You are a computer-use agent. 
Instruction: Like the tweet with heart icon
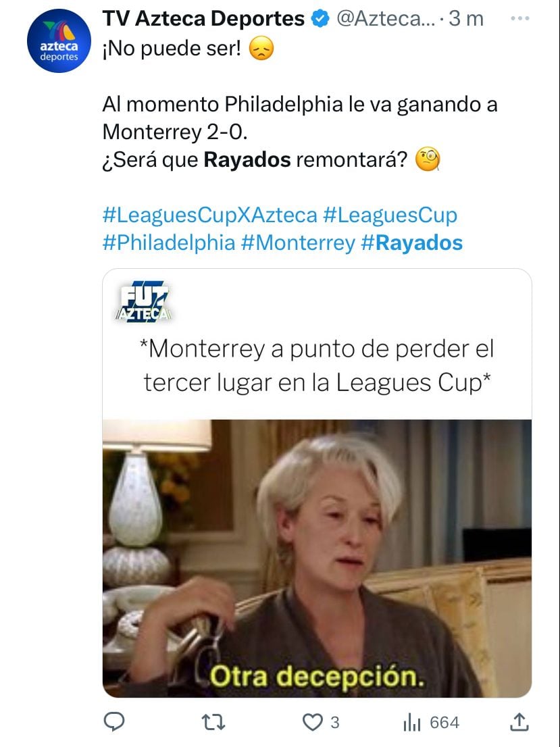pyautogui.click(x=313, y=722)
